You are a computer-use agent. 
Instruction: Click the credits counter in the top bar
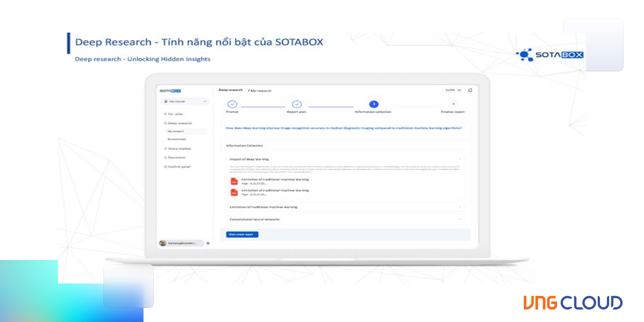[x=450, y=90]
